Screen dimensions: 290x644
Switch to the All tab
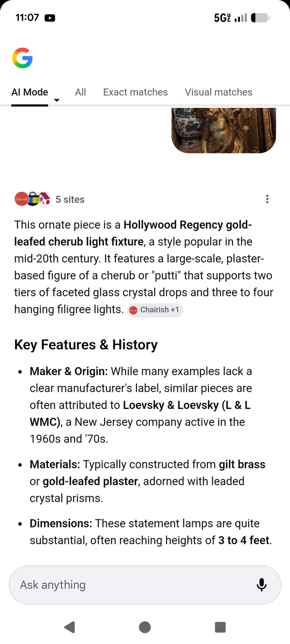[x=81, y=92]
